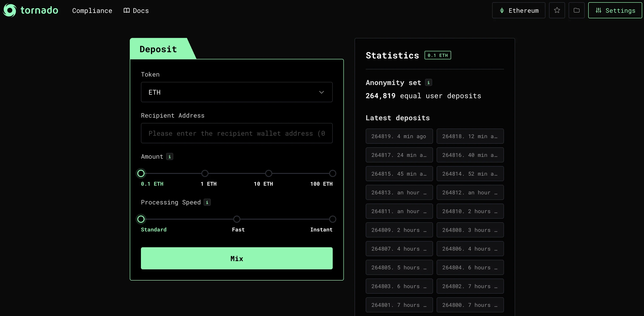
Task: Click the 1 ETH amount label
Action: click(x=208, y=184)
